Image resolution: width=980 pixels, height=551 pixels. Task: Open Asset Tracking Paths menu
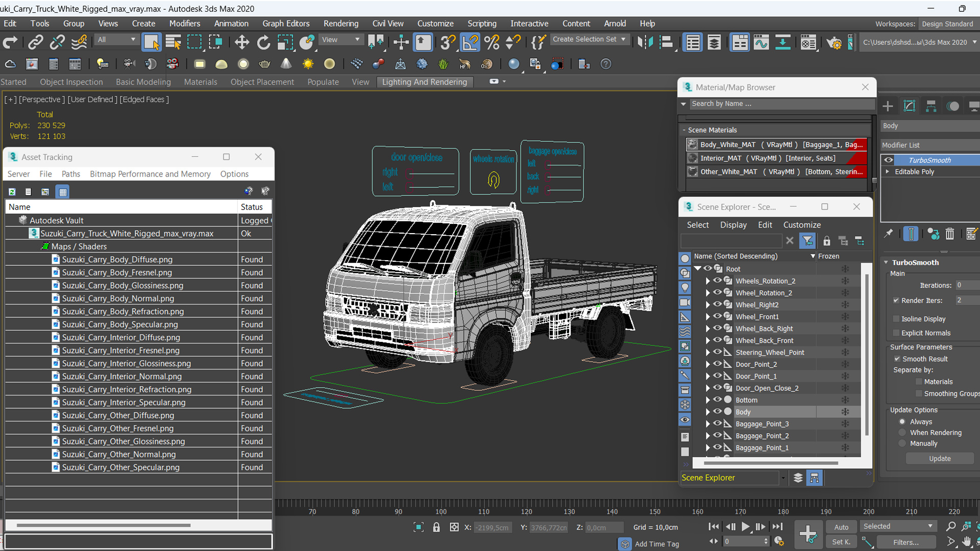(71, 174)
